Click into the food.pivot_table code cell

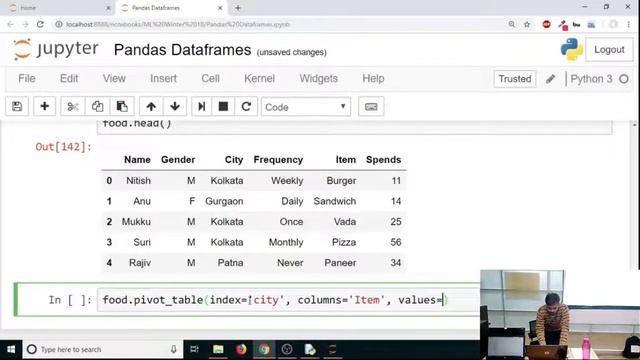[288, 300]
